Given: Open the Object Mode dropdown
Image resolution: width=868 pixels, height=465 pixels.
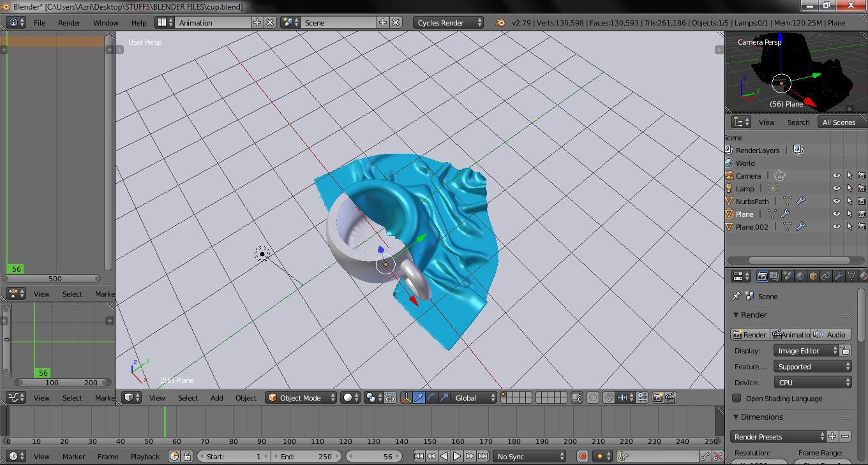Looking at the screenshot, I should (301, 397).
